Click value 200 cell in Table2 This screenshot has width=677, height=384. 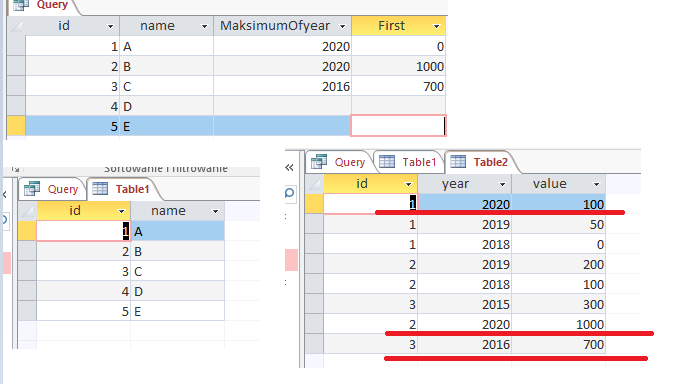pos(559,264)
